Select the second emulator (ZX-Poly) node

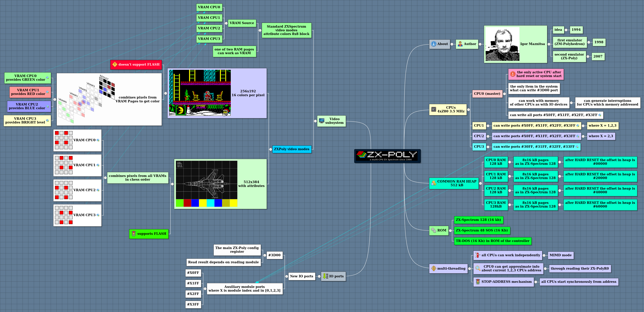569,56
